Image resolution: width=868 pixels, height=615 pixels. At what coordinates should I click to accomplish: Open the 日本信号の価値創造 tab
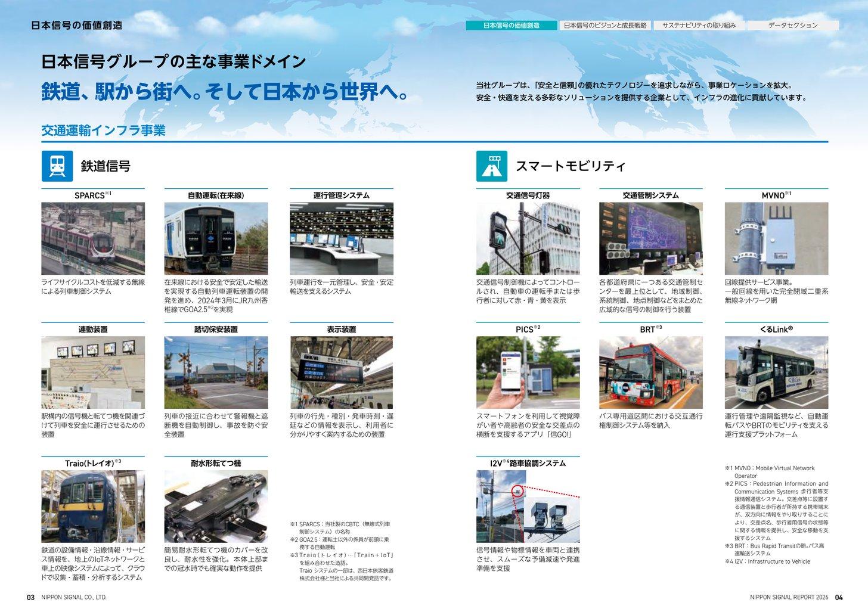point(511,26)
